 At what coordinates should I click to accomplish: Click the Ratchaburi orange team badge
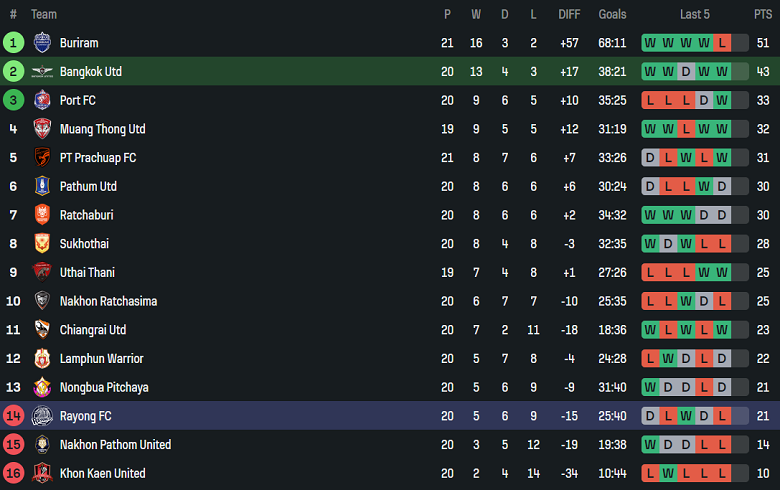point(42,215)
